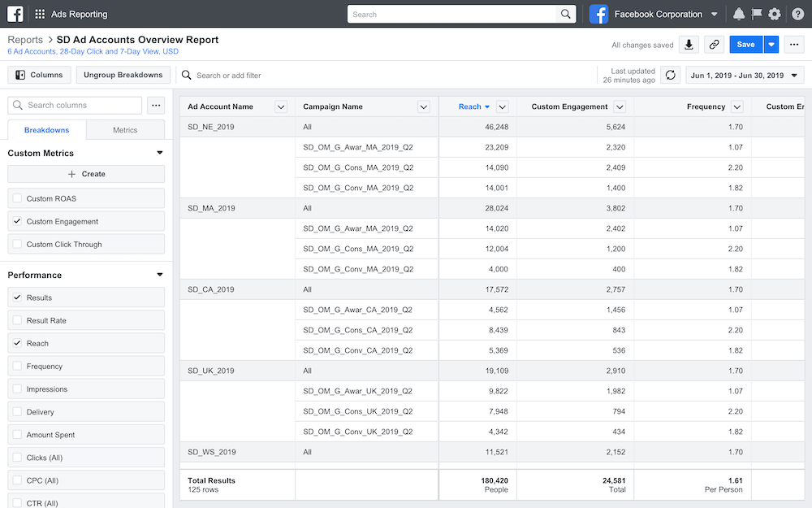Collapse the Custom Metrics section

(x=160, y=153)
